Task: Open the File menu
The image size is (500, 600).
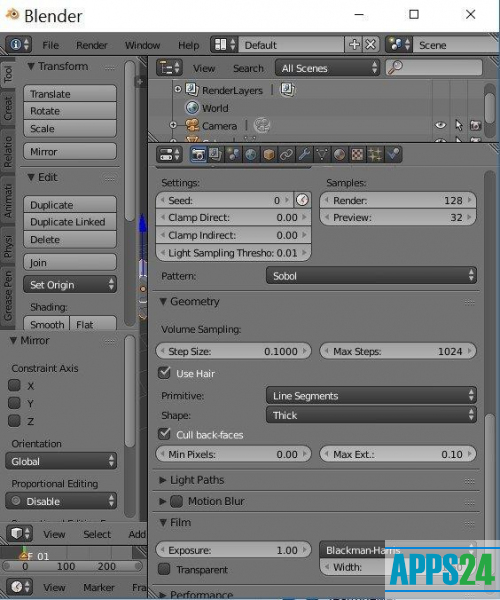Action: pyautogui.click(x=50, y=45)
